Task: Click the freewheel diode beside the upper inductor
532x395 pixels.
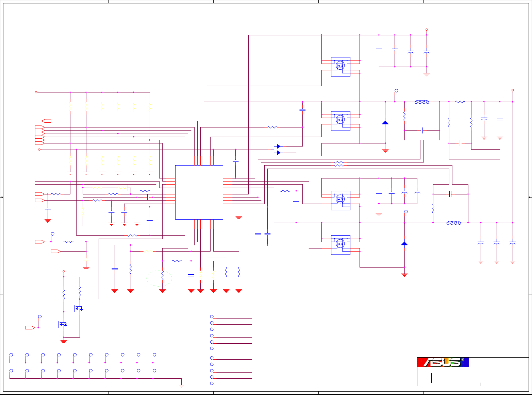Action: tap(385, 122)
